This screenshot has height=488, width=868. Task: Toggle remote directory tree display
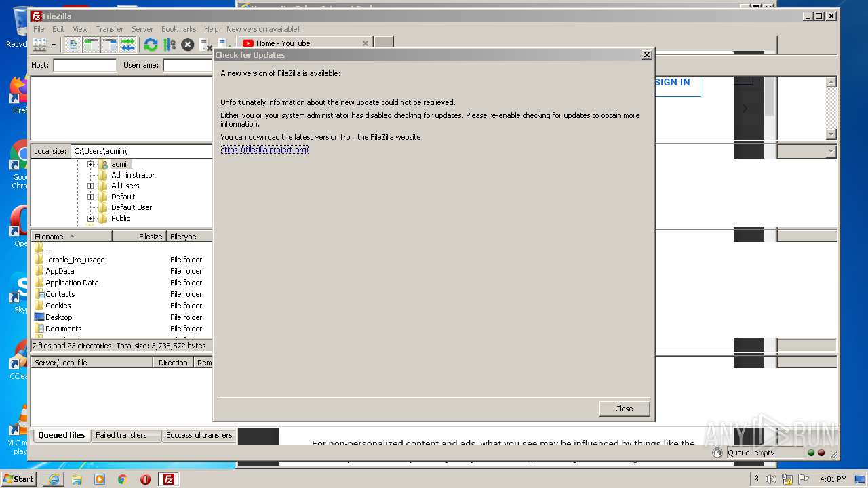pos(110,45)
